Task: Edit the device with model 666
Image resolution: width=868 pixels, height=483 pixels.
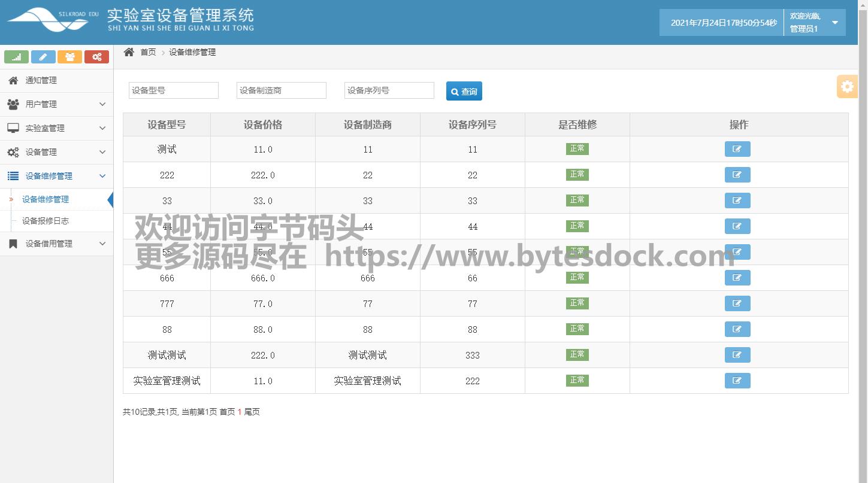Action: coord(737,278)
